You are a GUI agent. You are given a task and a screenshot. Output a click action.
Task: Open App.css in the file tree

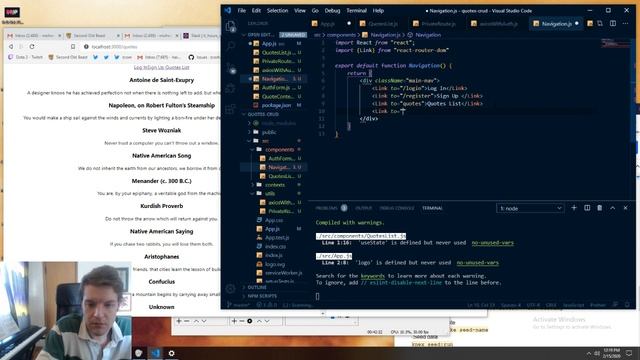point(274,220)
